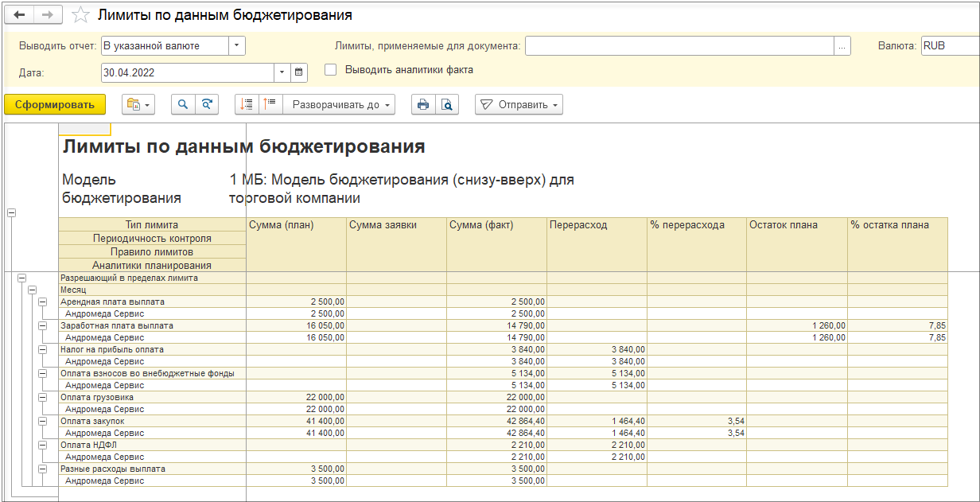
Task: Open 'Разворачивать до' dropdown
Action: point(339,104)
